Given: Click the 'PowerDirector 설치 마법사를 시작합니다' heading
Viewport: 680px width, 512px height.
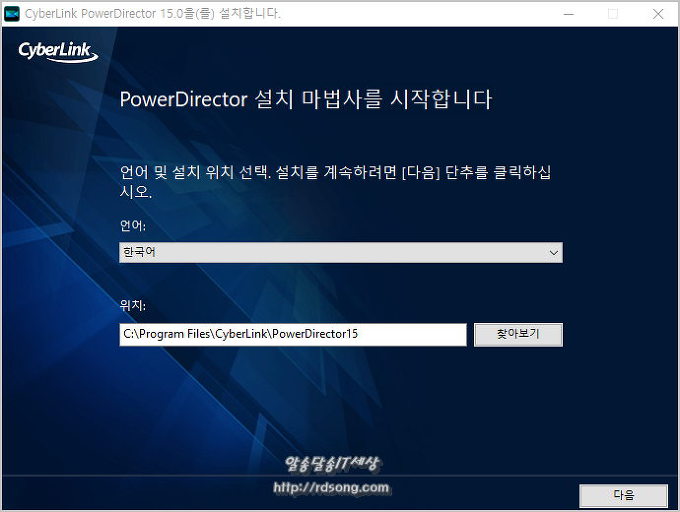Looking at the screenshot, I should click(306, 99).
